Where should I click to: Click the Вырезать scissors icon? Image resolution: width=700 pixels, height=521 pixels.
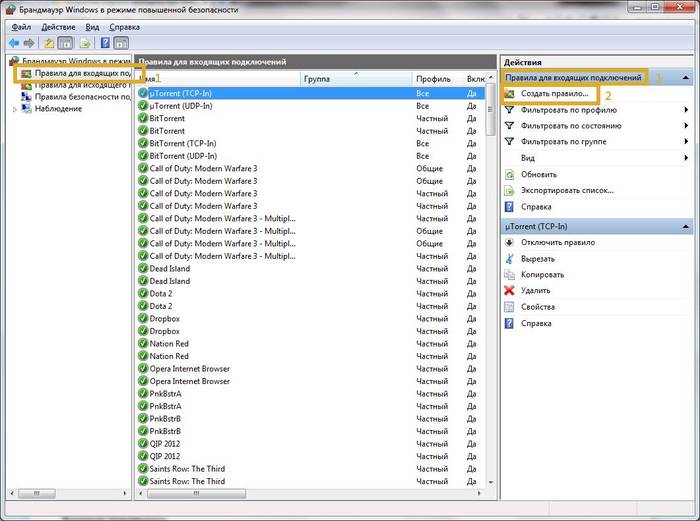point(511,258)
